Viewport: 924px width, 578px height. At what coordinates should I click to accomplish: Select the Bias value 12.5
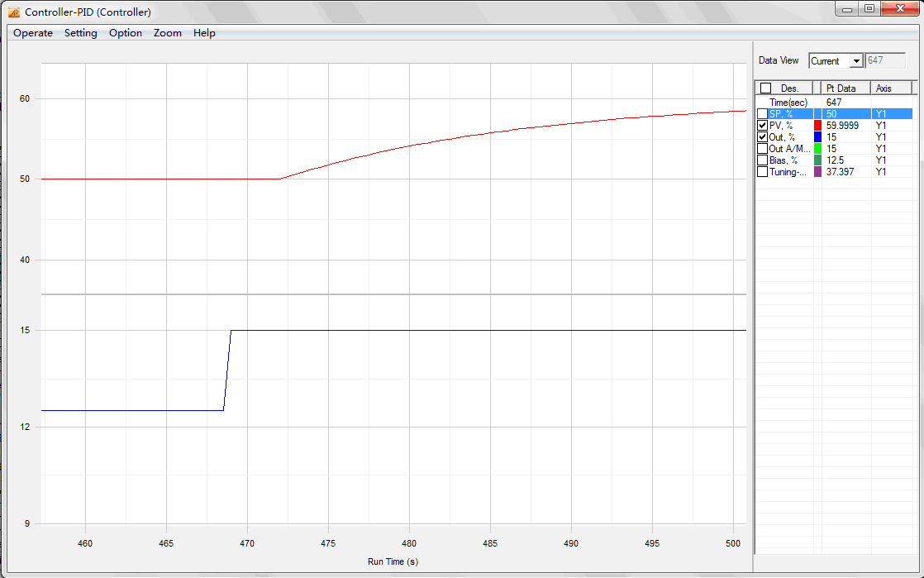835,160
